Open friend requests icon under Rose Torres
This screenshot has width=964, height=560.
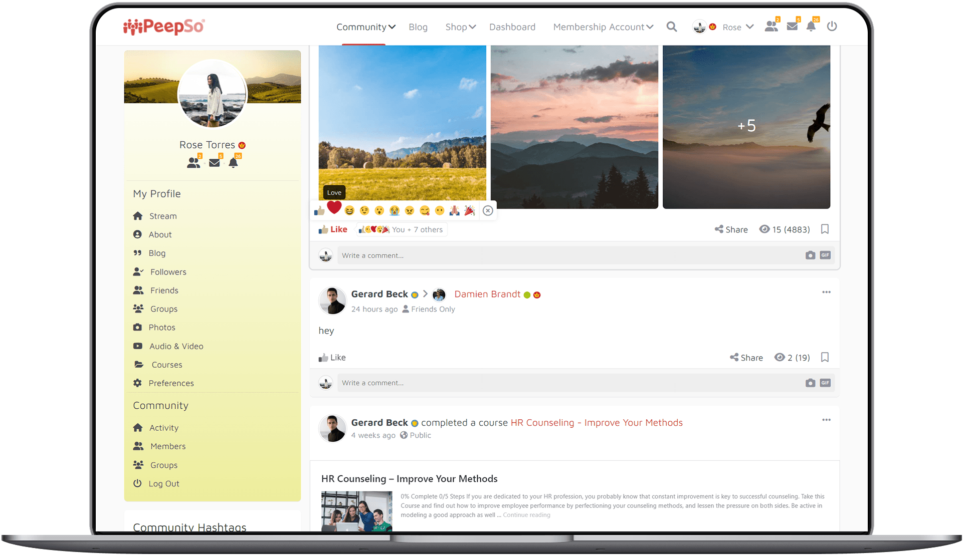[x=194, y=162]
